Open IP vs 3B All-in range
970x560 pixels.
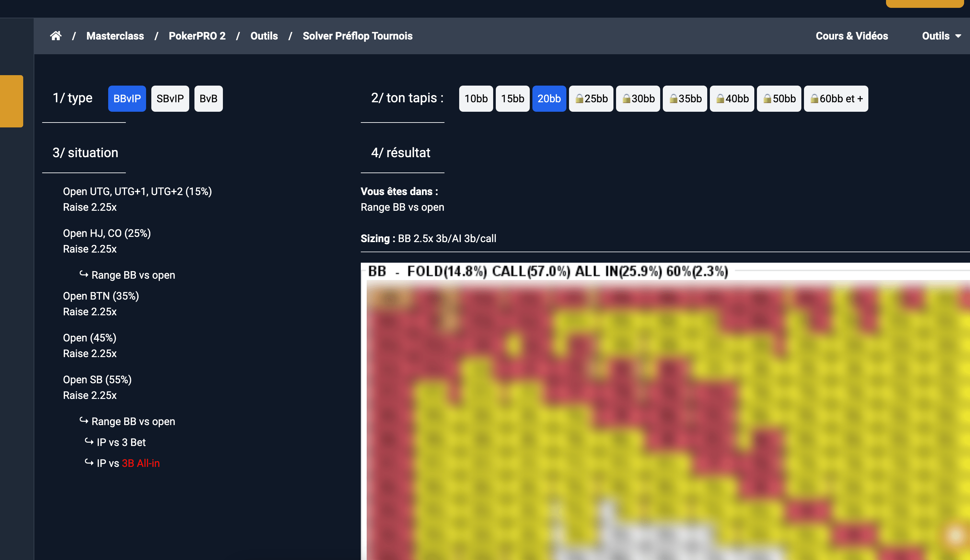pyautogui.click(x=128, y=463)
